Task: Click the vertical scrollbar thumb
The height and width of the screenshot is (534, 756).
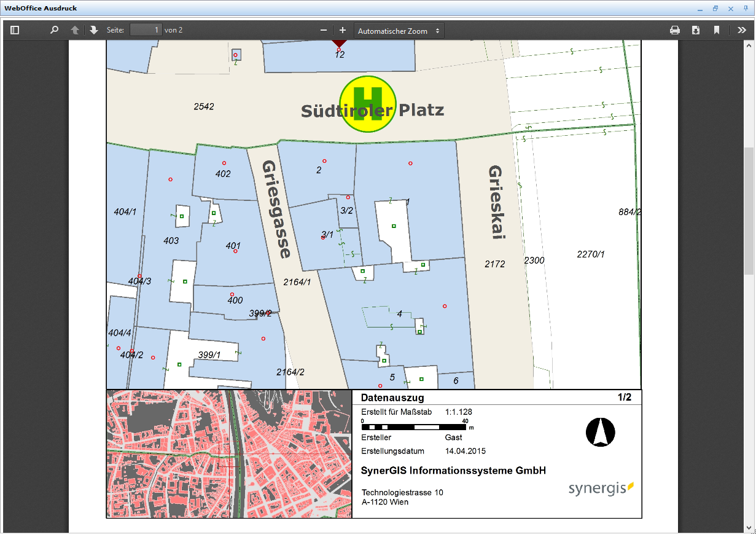Action: pyautogui.click(x=749, y=210)
